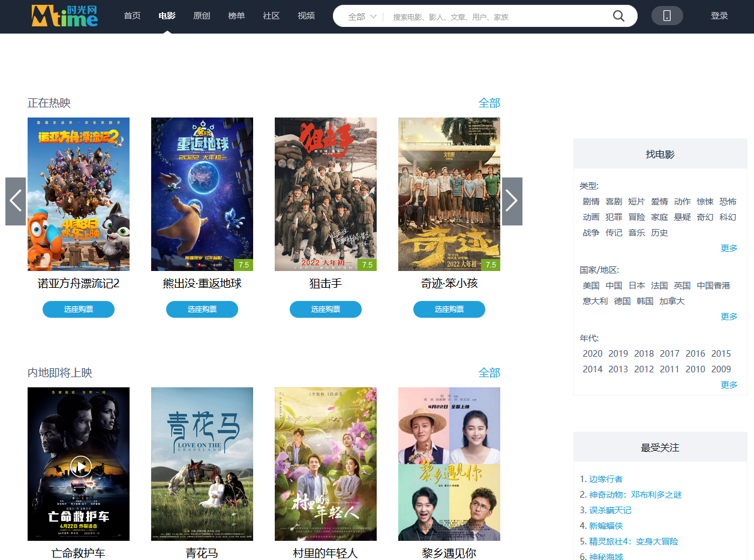Select the 喜剧 genre filter
Screen dimensions: 754x560
[614, 201]
